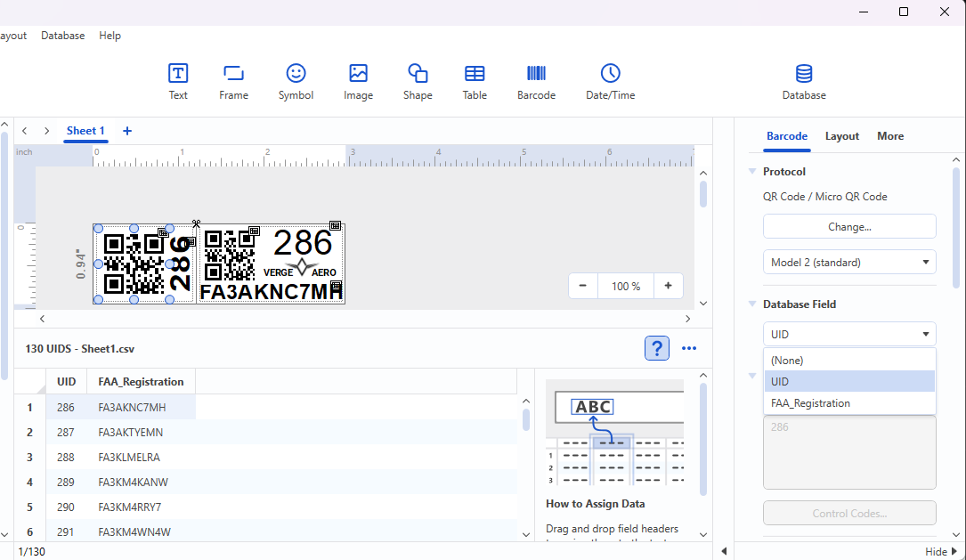Image resolution: width=966 pixels, height=560 pixels.
Task: Zoom out using the minus button
Action: (x=582, y=286)
